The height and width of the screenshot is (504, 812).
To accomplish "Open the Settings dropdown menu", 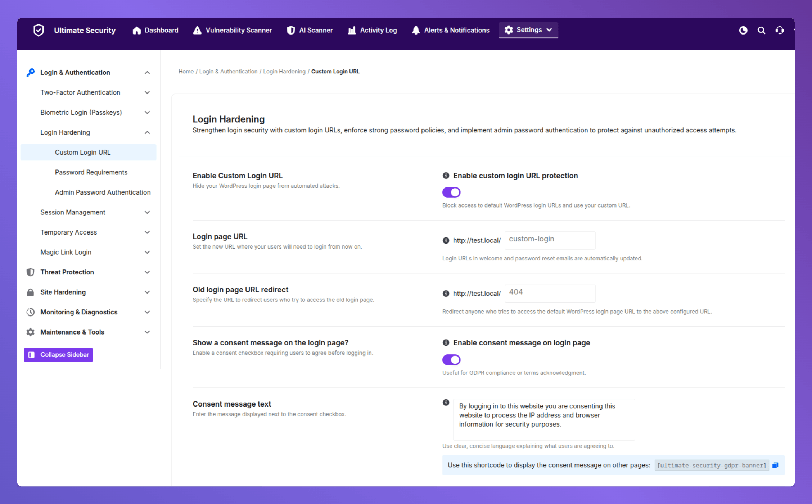I will [528, 30].
